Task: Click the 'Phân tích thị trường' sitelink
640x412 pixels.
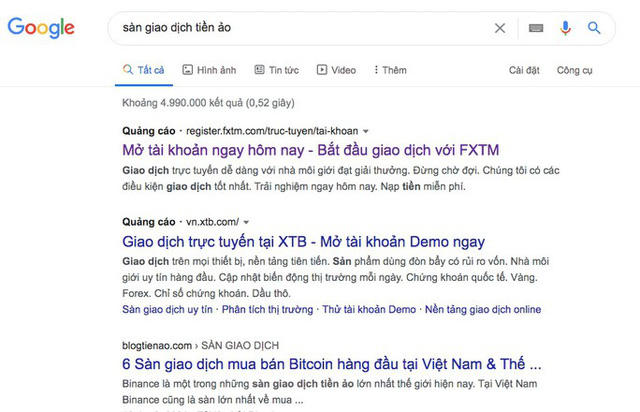Action: pyautogui.click(x=267, y=310)
